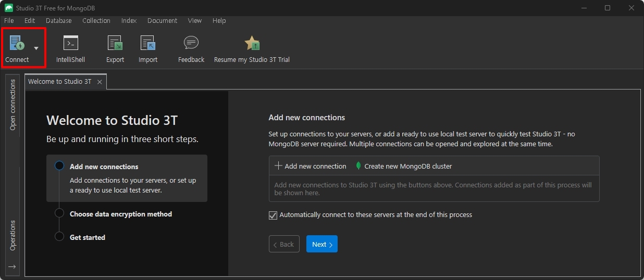644x280 pixels.
Task: Click Create new MongoDB cluster
Action: 403,166
